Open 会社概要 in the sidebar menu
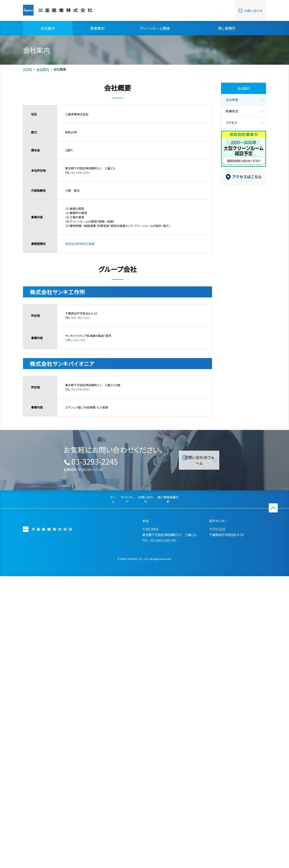This screenshot has width=289, height=868. 243,100
